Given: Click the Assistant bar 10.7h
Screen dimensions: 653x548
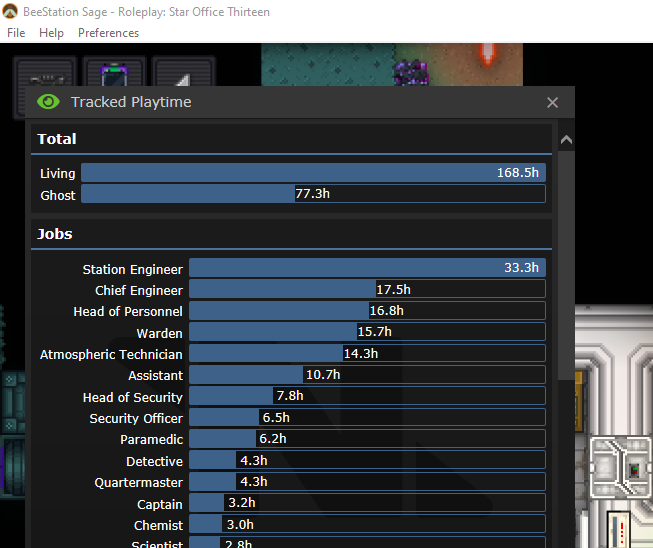Looking at the screenshot, I should click(x=367, y=374).
